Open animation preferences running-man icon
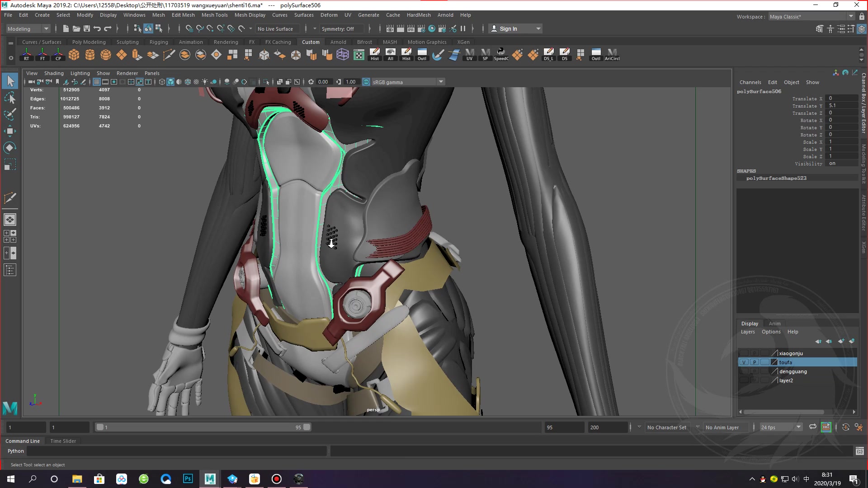Screen dimensions: 868x488 click(x=859, y=427)
